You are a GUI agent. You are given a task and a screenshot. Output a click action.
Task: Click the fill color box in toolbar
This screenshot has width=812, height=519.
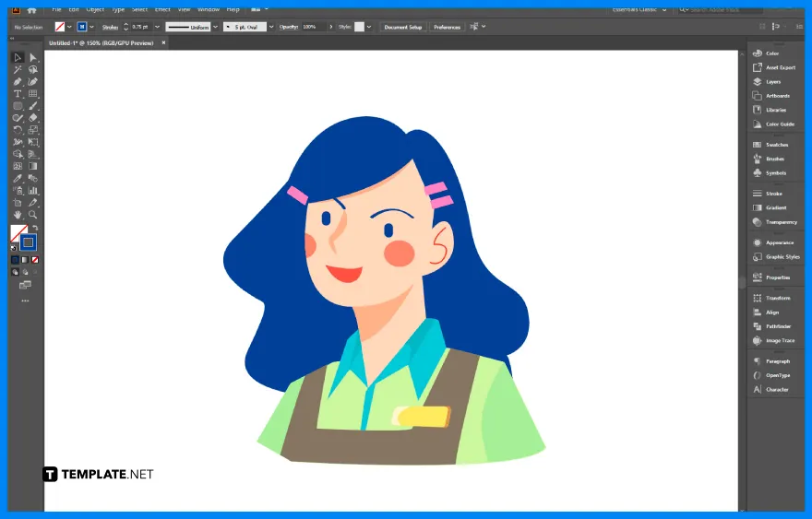click(x=18, y=232)
